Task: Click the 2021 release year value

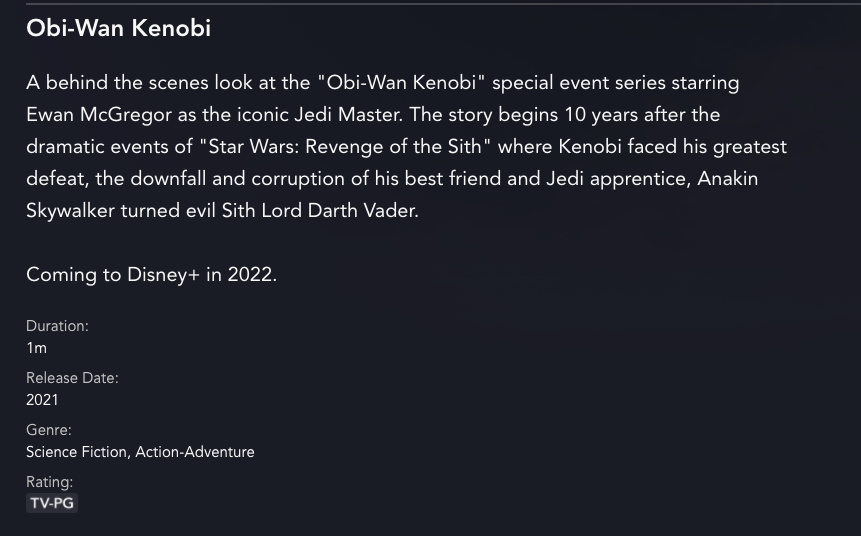Action: tap(42, 400)
